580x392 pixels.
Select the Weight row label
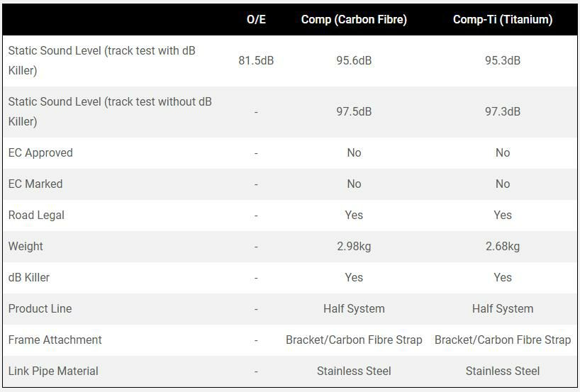pos(26,247)
